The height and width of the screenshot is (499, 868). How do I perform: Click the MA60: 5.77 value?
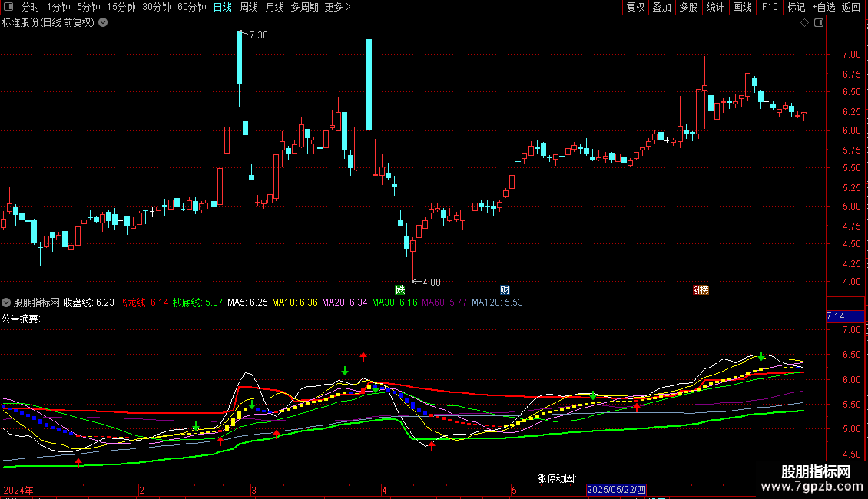coord(445,302)
